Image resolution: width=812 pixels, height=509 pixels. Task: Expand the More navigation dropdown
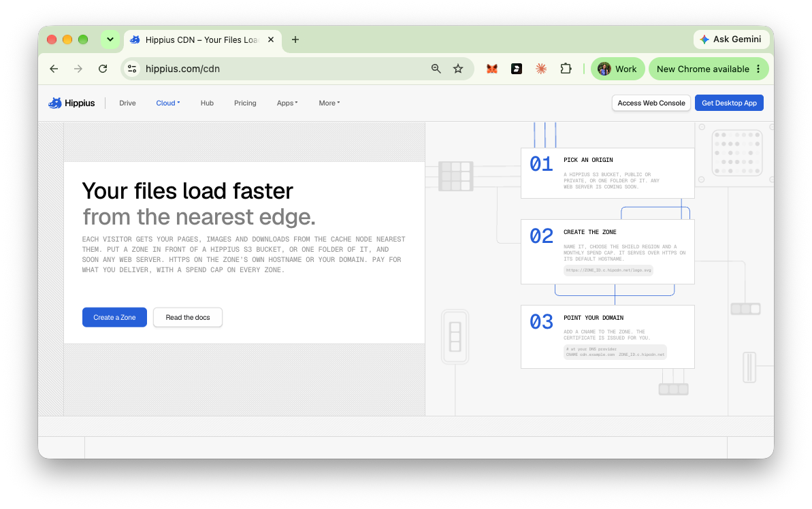[x=329, y=103]
